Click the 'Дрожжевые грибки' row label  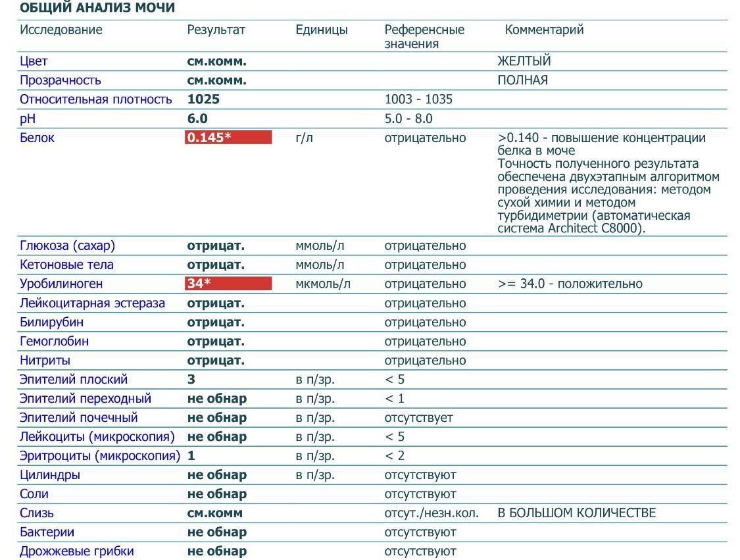pyautogui.click(x=76, y=551)
